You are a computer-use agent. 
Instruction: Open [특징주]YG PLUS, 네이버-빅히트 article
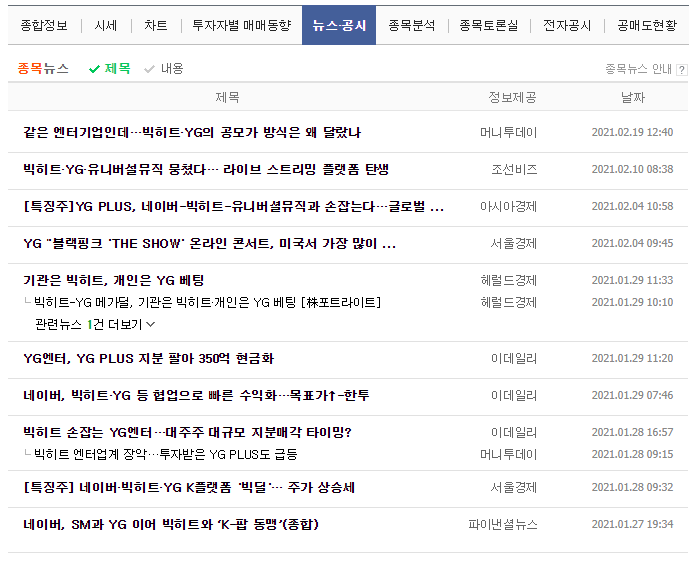pos(233,207)
